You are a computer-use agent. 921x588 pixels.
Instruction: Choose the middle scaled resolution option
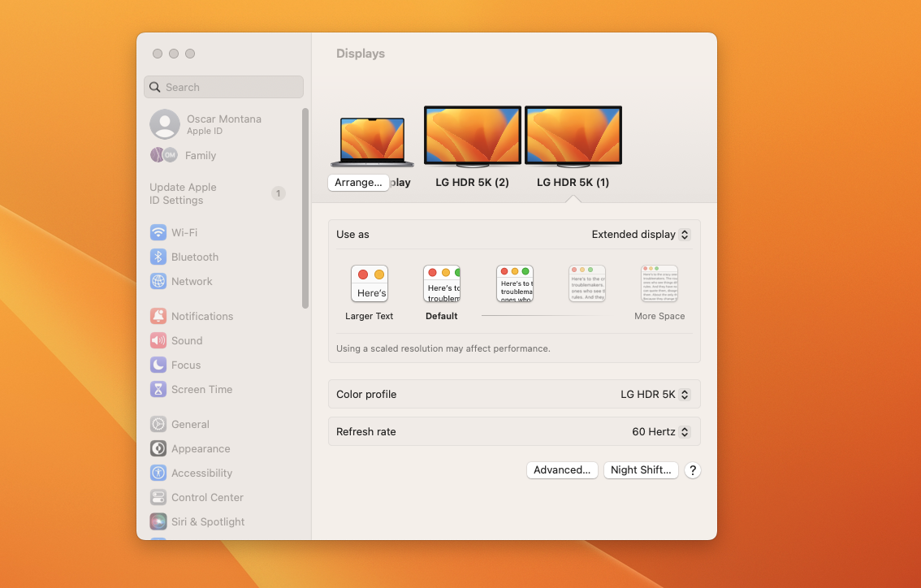coord(515,283)
